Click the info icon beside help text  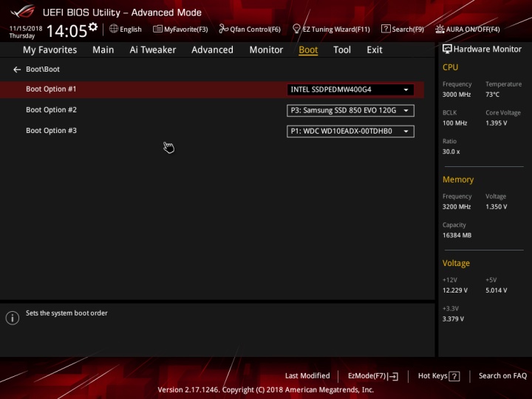coord(13,318)
